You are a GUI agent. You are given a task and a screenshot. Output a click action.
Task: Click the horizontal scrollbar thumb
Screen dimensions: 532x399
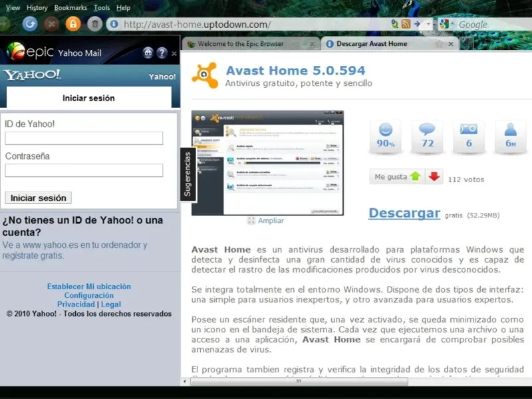(299, 381)
